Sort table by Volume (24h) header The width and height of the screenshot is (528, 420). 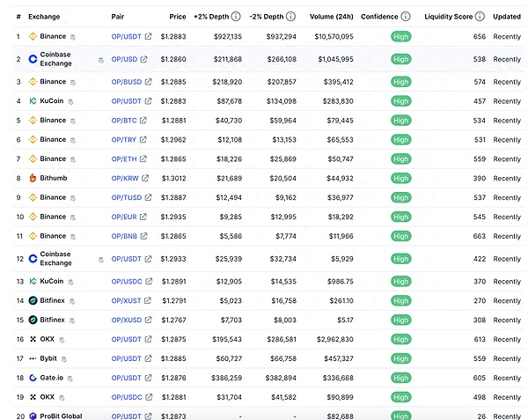point(331,17)
